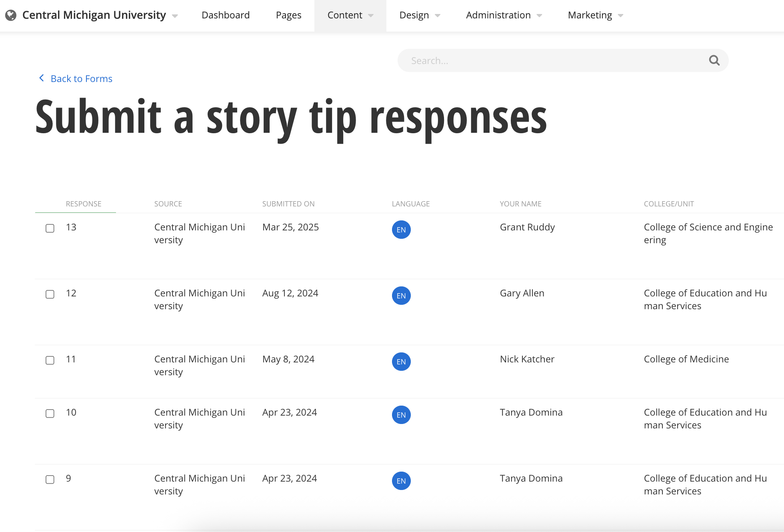Viewport: 784px width, 532px height.
Task: Click the EN language badge for response 10
Action: coord(401,415)
